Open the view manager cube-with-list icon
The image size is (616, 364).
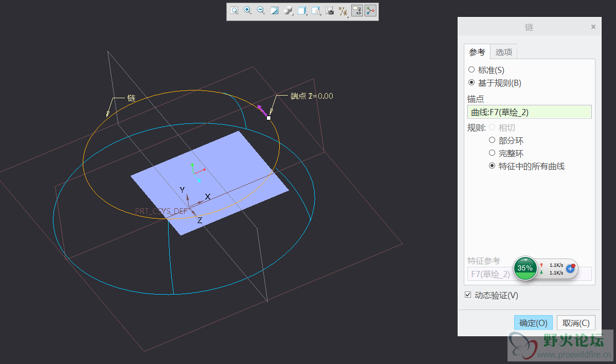pos(316,11)
